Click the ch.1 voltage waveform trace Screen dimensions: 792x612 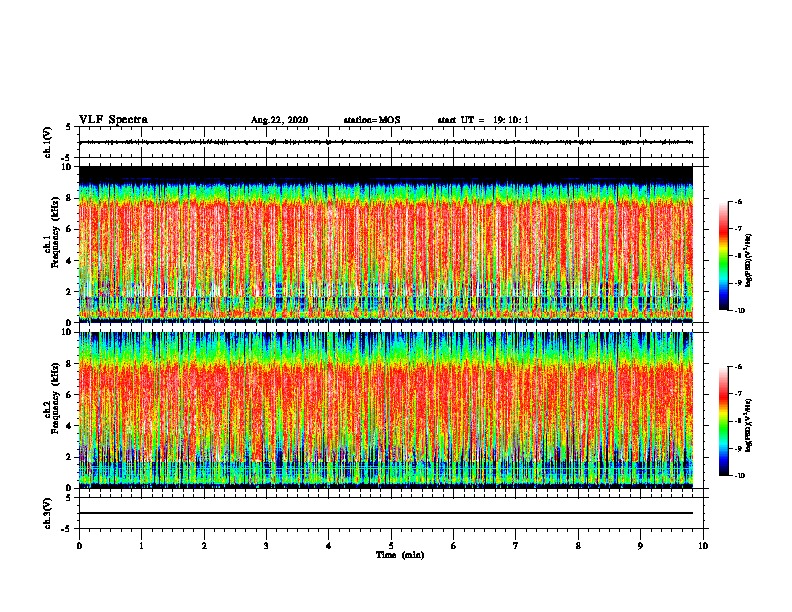click(386, 142)
